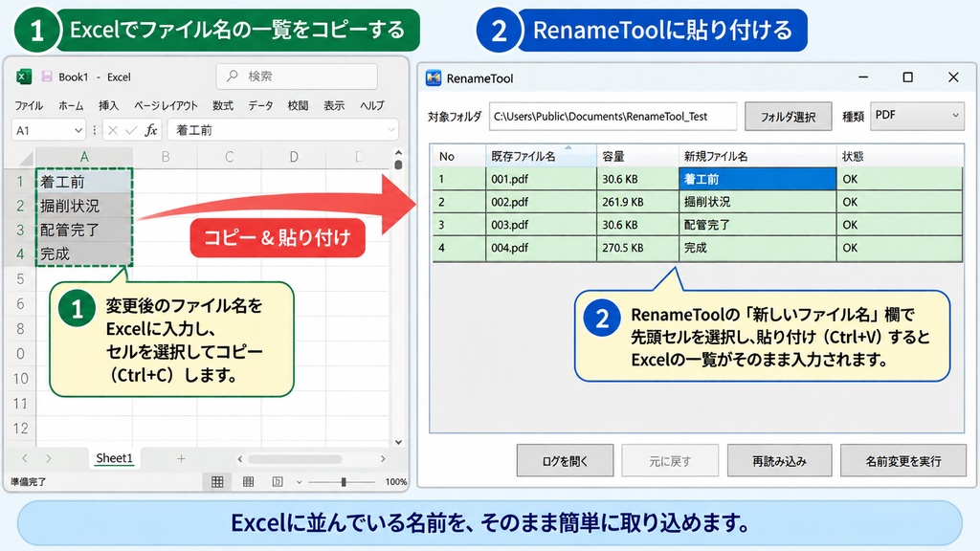Select Excel cell containing 掘削状況
980x551 pixels.
(x=84, y=206)
